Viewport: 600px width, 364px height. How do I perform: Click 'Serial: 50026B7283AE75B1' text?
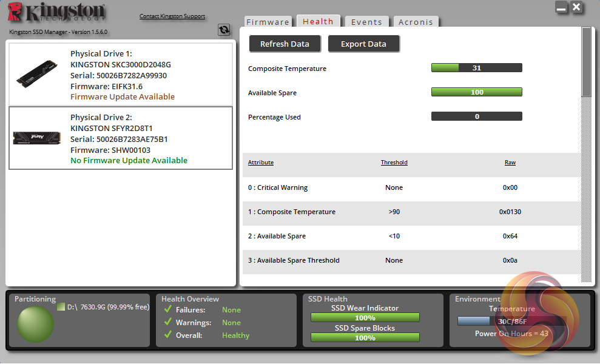pos(119,140)
